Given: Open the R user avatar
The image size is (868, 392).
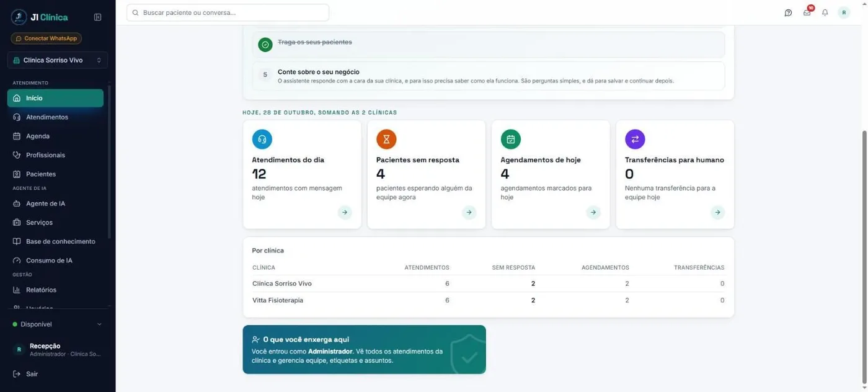Looking at the screenshot, I should tap(844, 12).
